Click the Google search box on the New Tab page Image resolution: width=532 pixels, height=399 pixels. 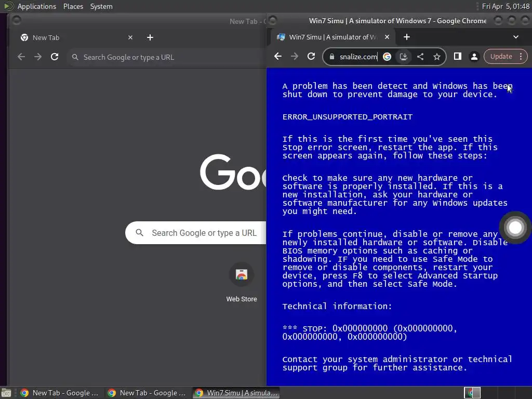tap(196, 233)
